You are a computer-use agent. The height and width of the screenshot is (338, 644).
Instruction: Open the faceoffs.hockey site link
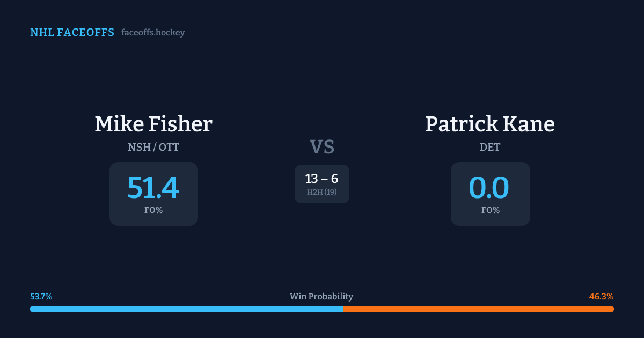pyautogui.click(x=153, y=33)
